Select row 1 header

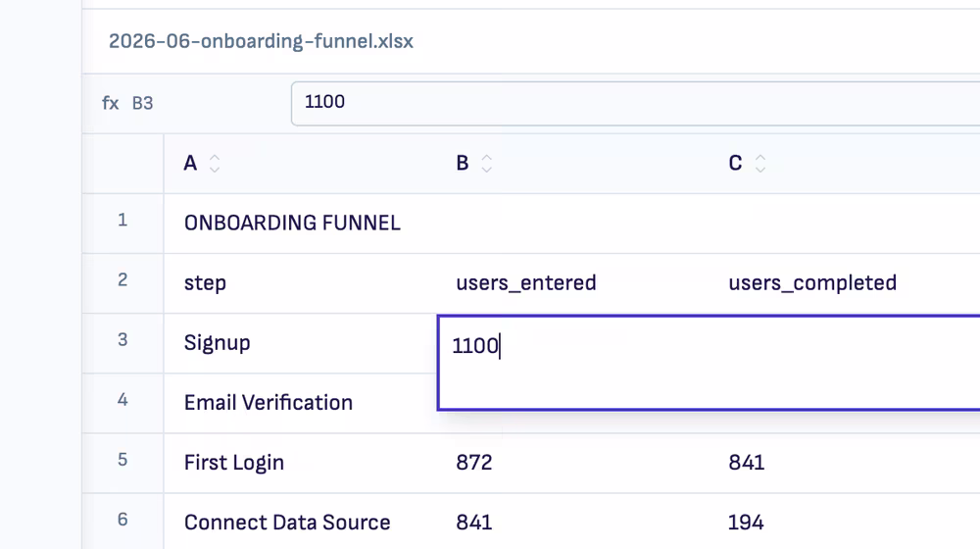(x=122, y=224)
